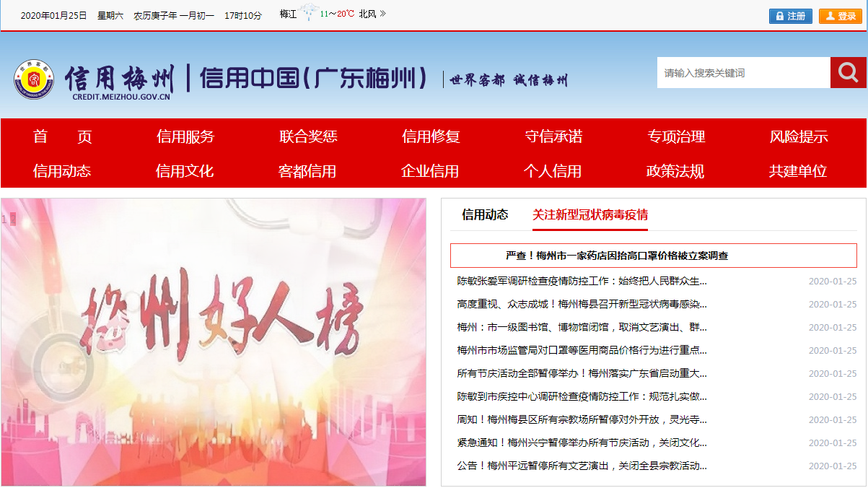The width and height of the screenshot is (868, 488).
Task: Focus the 请输入搜索关键词 search field
Action: pos(743,73)
